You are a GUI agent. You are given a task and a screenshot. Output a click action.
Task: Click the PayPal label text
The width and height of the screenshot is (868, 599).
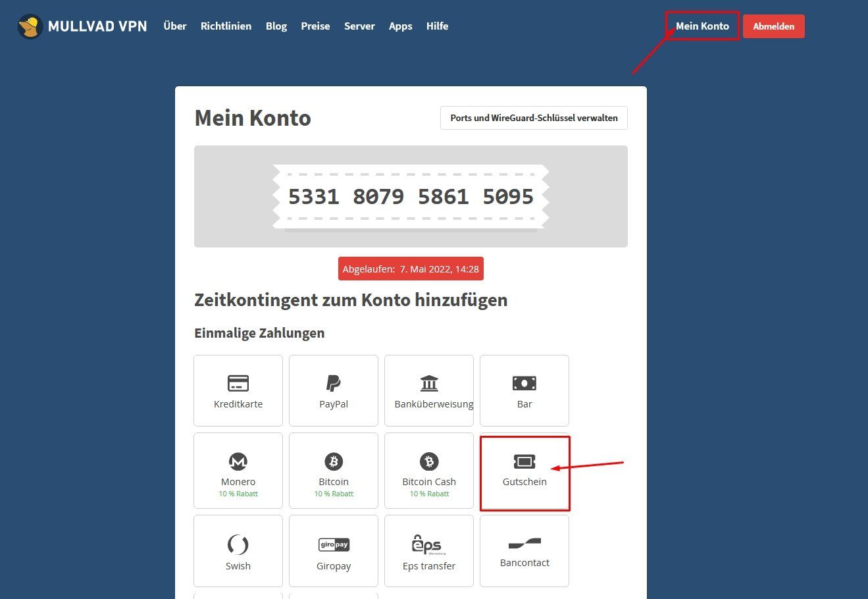pos(334,404)
